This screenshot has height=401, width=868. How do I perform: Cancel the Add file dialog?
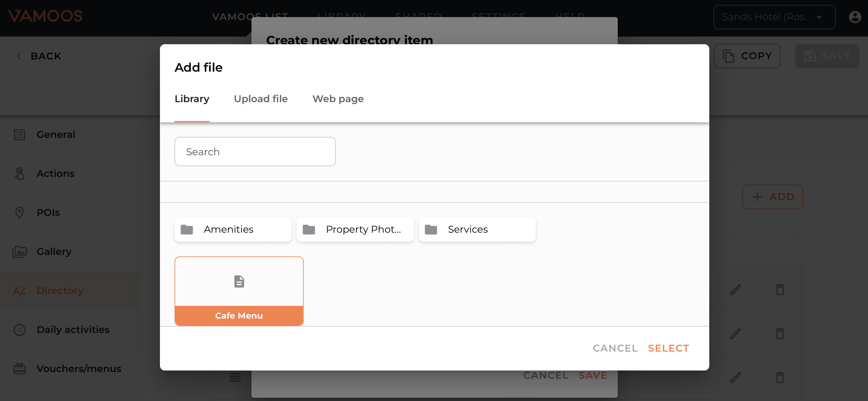615,348
